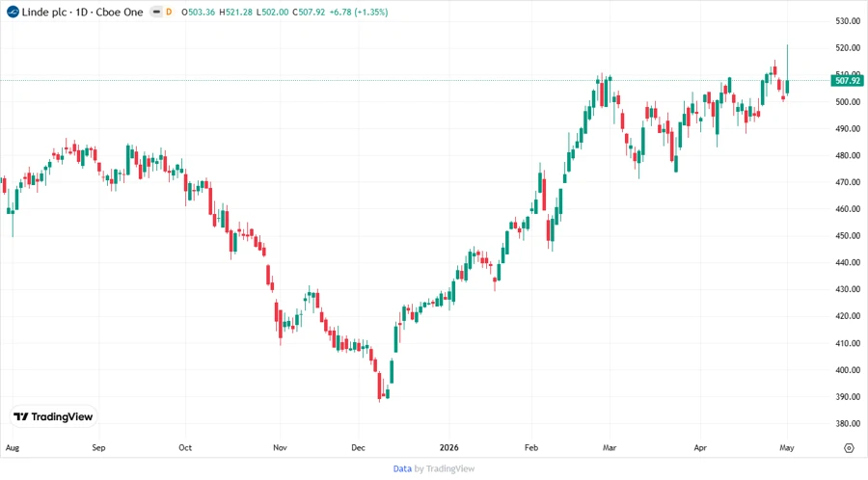The image size is (868, 480).
Task: Click the 380.00 price axis label
Action: (x=848, y=423)
